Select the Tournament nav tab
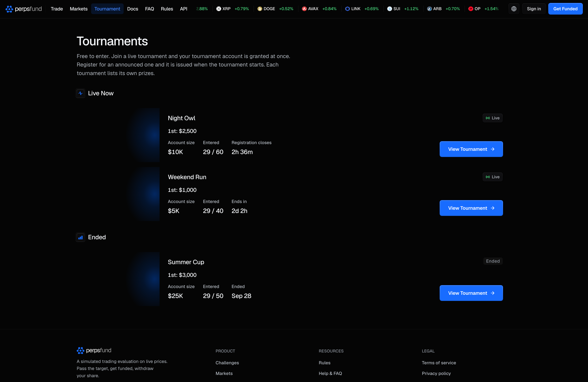588x382 pixels. (107, 9)
